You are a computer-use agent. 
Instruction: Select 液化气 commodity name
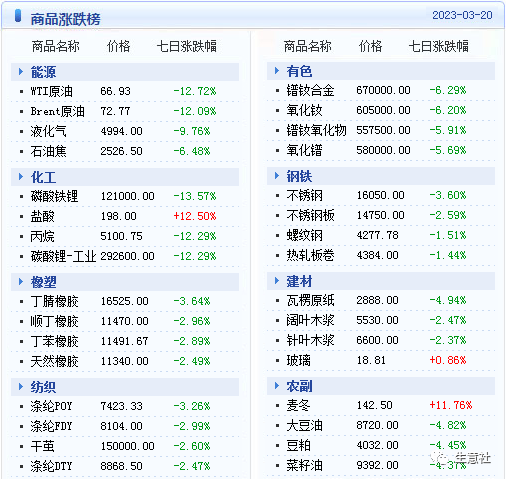48,131
